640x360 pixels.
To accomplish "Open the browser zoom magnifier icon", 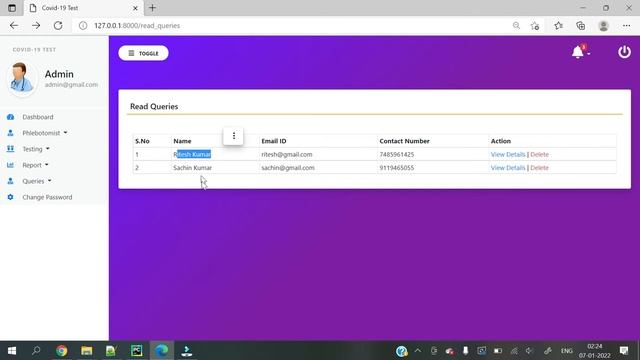I will 516,25.
